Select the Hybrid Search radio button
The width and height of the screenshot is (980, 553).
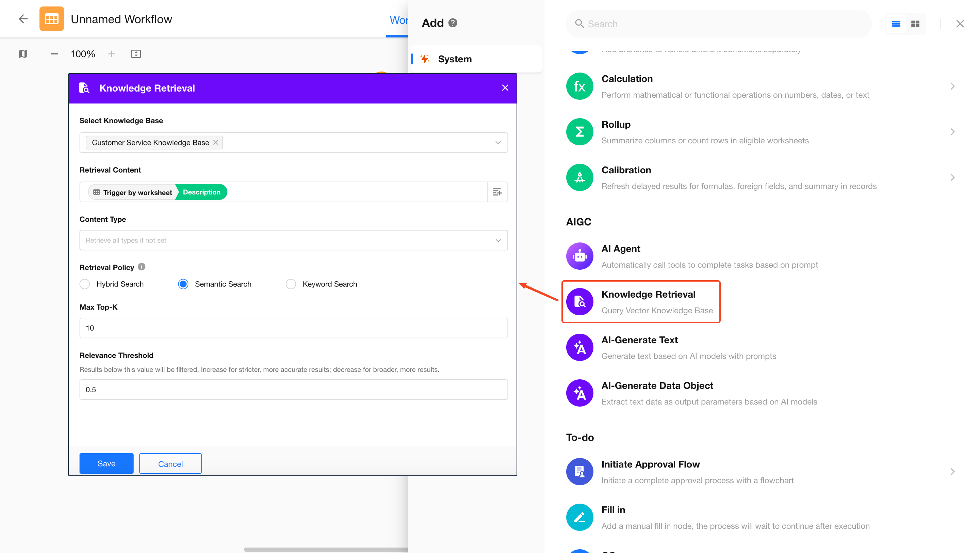85,284
